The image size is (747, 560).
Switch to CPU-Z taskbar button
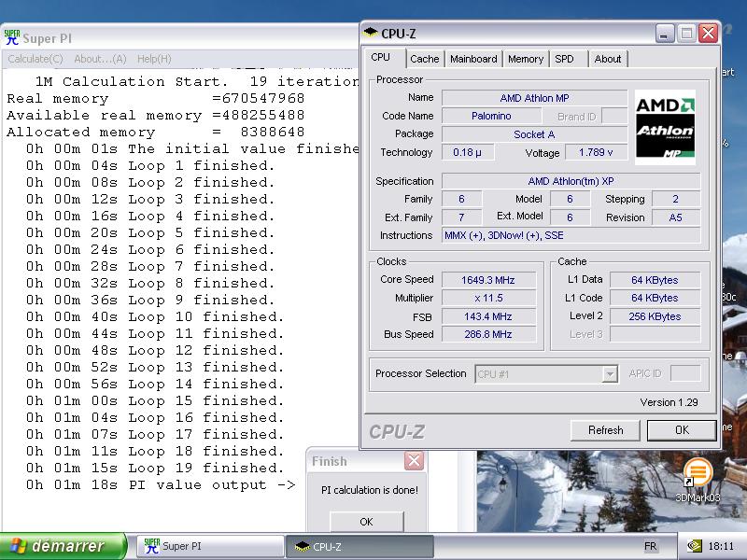coord(359,546)
